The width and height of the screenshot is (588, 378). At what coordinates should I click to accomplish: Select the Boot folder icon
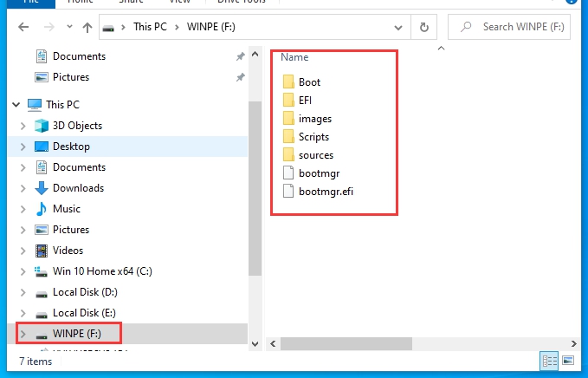click(288, 81)
